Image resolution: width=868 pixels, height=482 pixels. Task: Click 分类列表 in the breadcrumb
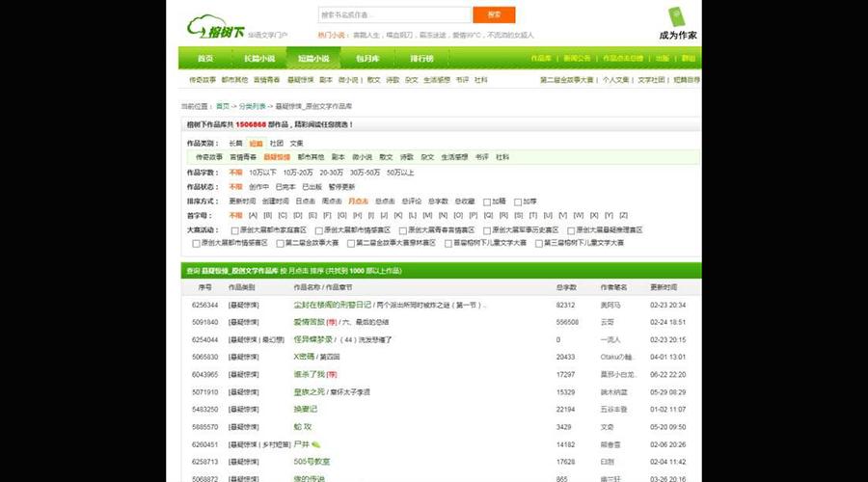pyautogui.click(x=252, y=106)
